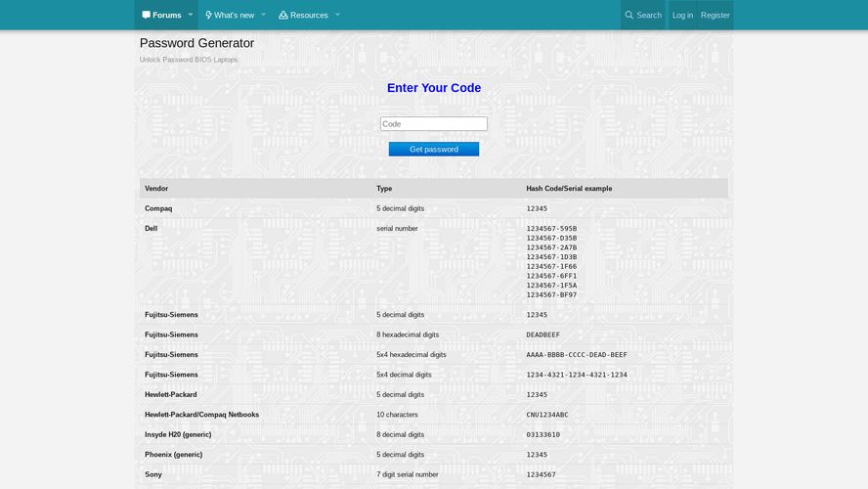Select the Dell vendor cell
The height and width of the screenshot is (489, 868).
pos(152,228)
